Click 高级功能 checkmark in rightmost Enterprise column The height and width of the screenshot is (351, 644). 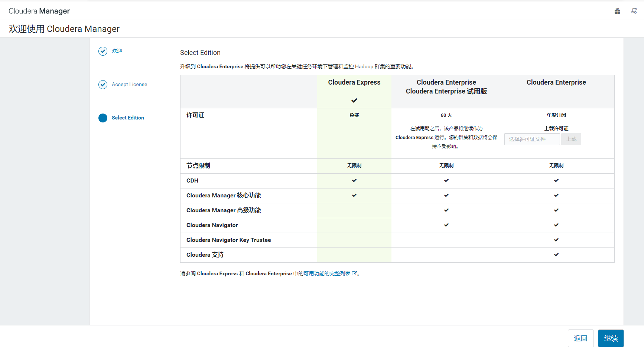pos(556,210)
